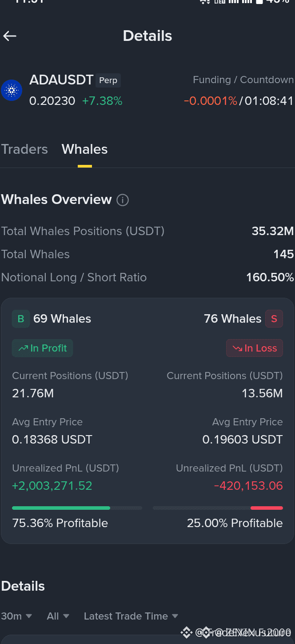Click the green 75.36% profitable bar
This screenshot has width=295, height=644.
(x=61, y=508)
